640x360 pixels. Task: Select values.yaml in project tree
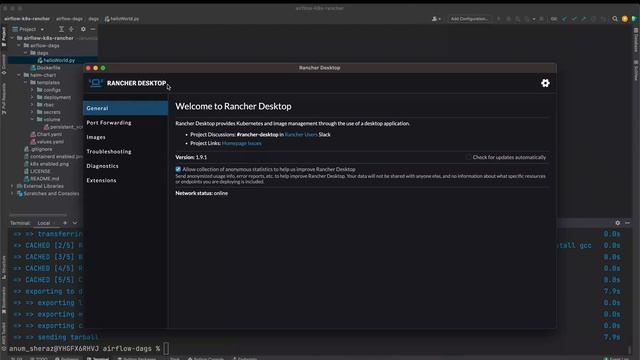(47, 142)
